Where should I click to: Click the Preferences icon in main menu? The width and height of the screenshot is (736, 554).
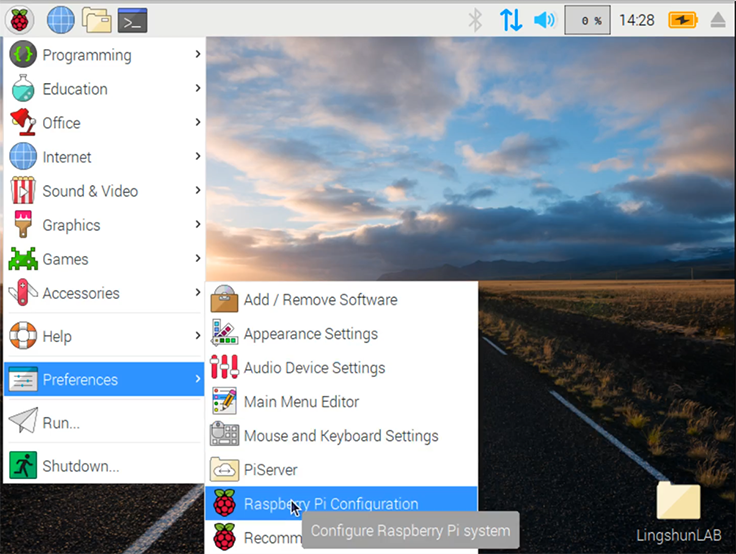(23, 379)
